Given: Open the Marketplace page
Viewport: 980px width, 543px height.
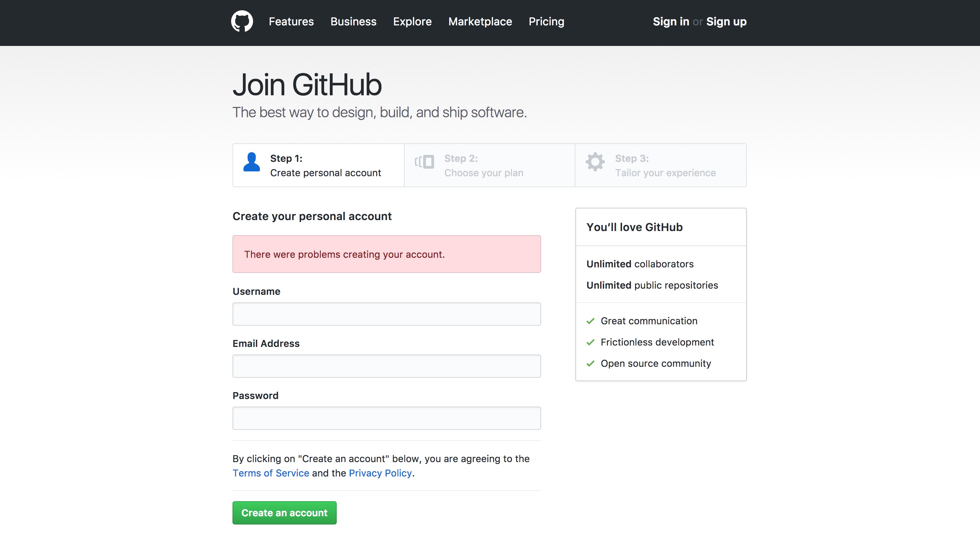Looking at the screenshot, I should (x=480, y=22).
